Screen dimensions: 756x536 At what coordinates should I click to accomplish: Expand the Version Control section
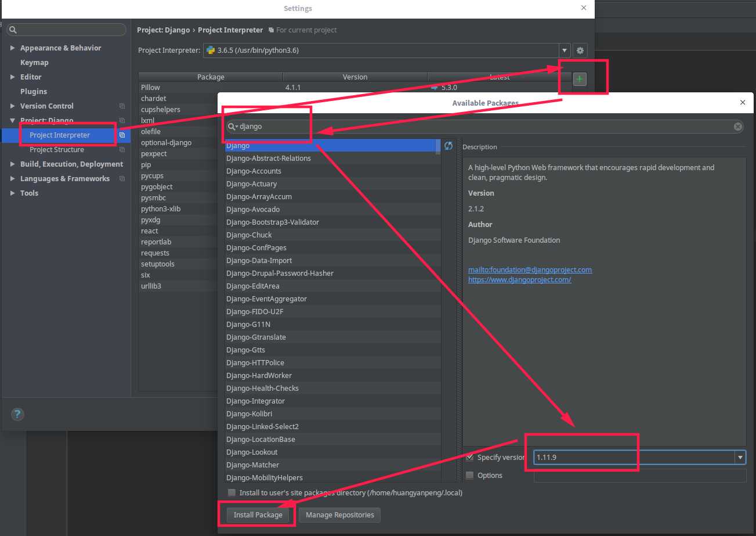pyautogui.click(x=13, y=106)
